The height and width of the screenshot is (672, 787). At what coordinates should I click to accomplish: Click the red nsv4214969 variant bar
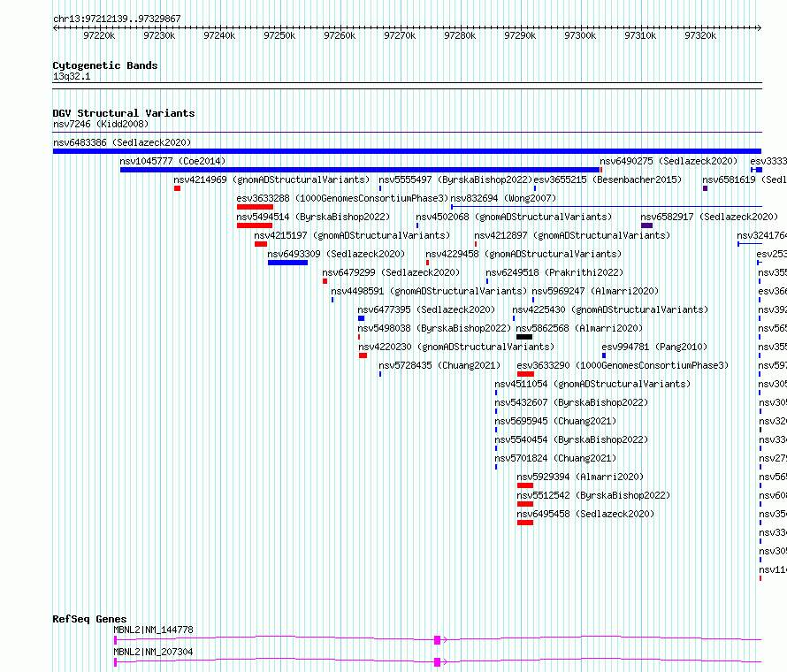(177, 188)
